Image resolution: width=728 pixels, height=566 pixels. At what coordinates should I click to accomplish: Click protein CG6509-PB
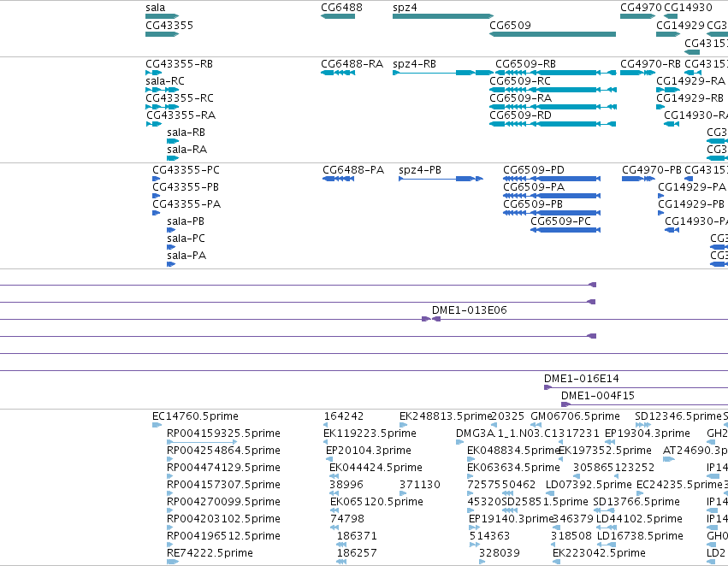click(x=552, y=213)
